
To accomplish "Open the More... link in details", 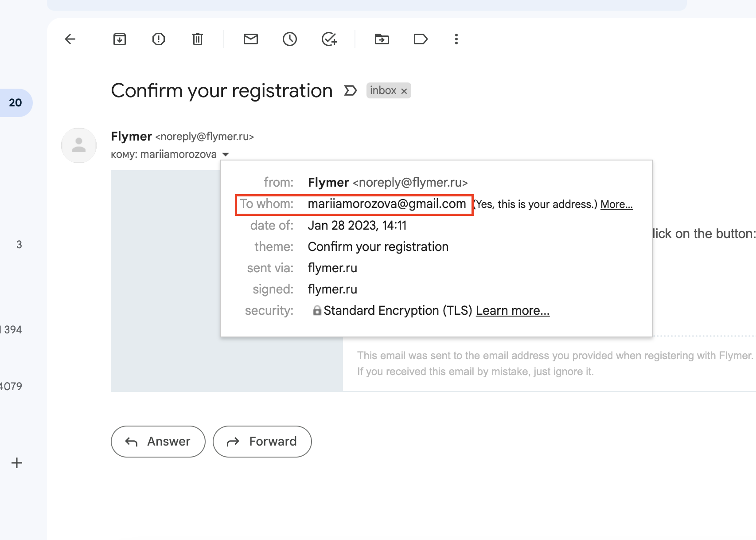I will click(616, 204).
